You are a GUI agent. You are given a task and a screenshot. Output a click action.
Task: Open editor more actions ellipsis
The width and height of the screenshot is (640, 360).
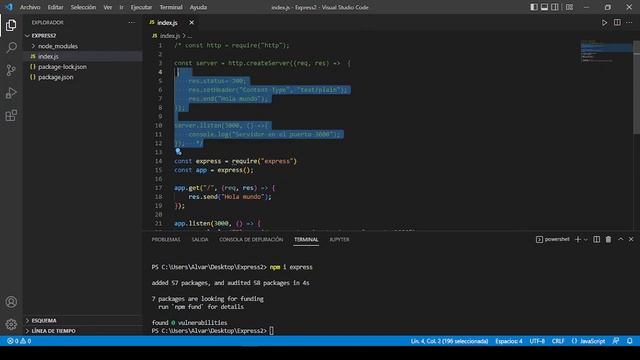[629, 23]
